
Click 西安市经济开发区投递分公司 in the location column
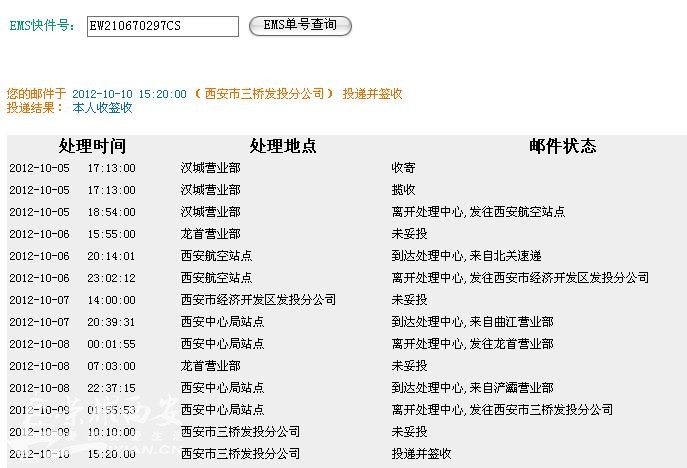[258, 300]
